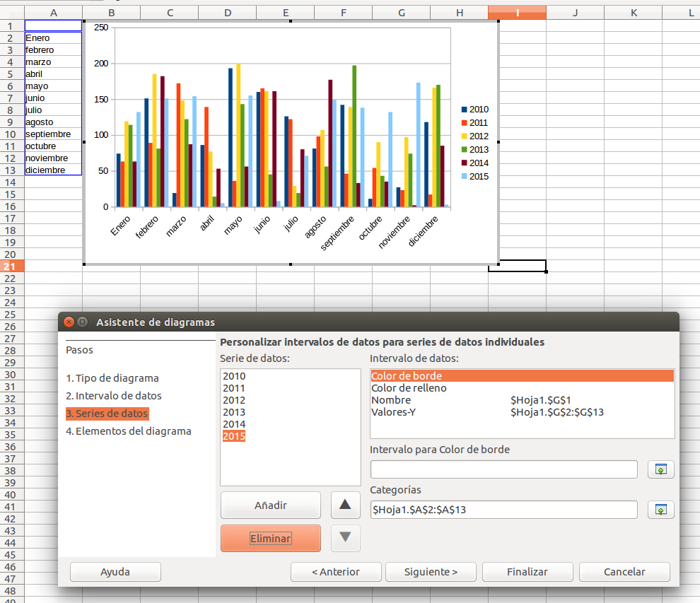Click the empty Intervalo para Color de borde field
Viewport: 700px width, 603px height.
point(503,469)
